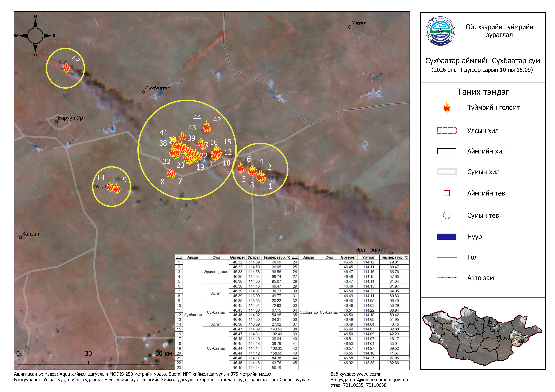Click the red Аймгийн төв square symbol
555x392 pixels.
[x=446, y=193]
